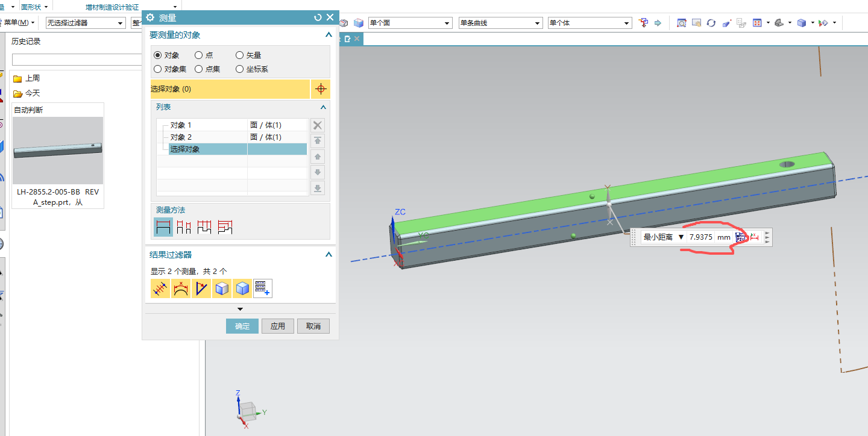868x436 pixels.
Task: Select the 矢量 radio button
Action: pos(240,55)
